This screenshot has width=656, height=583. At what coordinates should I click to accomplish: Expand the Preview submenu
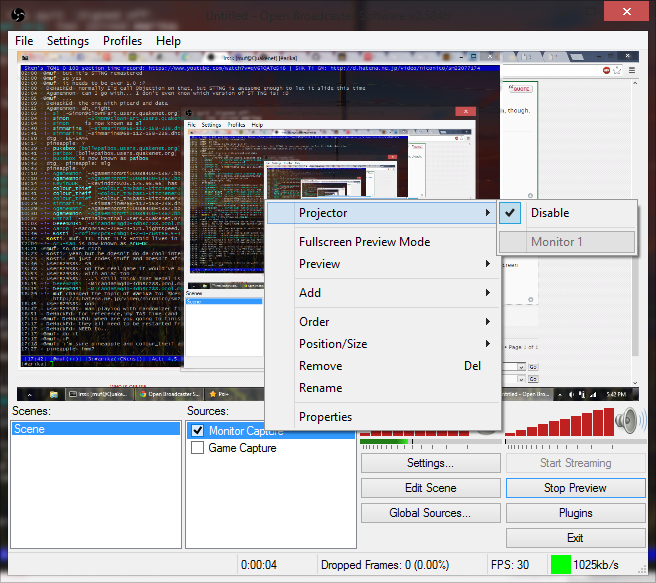point(383,264)
